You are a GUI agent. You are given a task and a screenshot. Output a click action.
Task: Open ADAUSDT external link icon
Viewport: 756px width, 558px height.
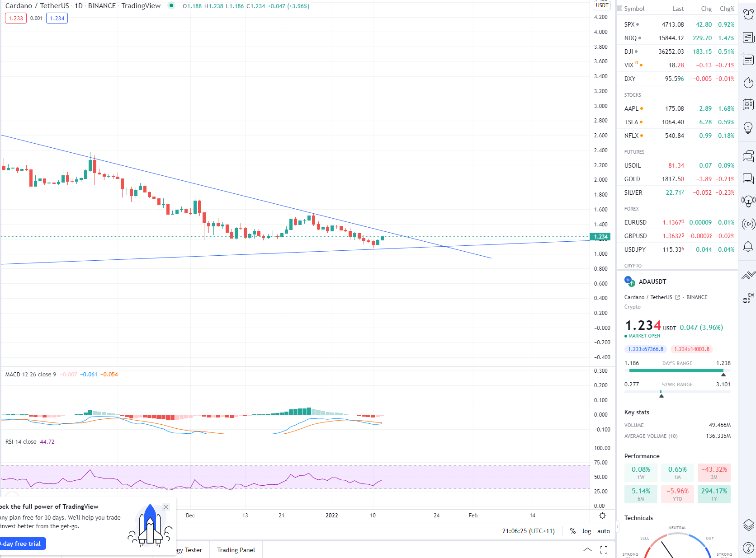677,297
